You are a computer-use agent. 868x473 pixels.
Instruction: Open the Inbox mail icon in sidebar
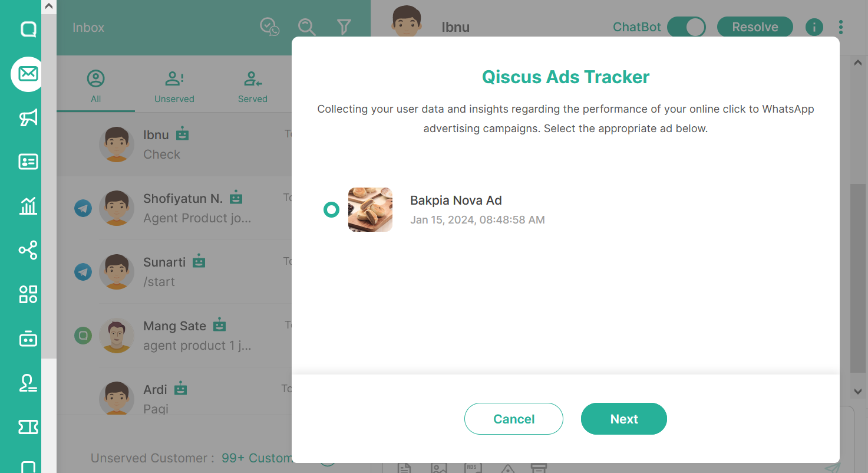click(x=27, y=74)
